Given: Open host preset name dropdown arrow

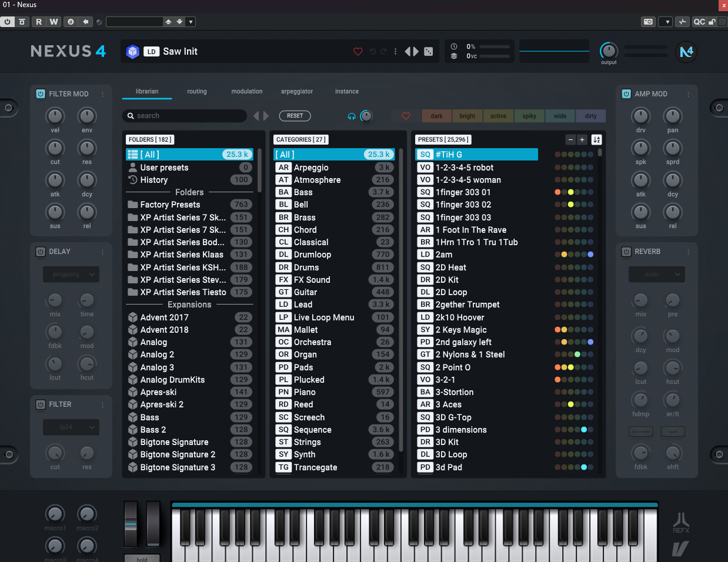Looking at the screenshot, I should tap(191, 22).
